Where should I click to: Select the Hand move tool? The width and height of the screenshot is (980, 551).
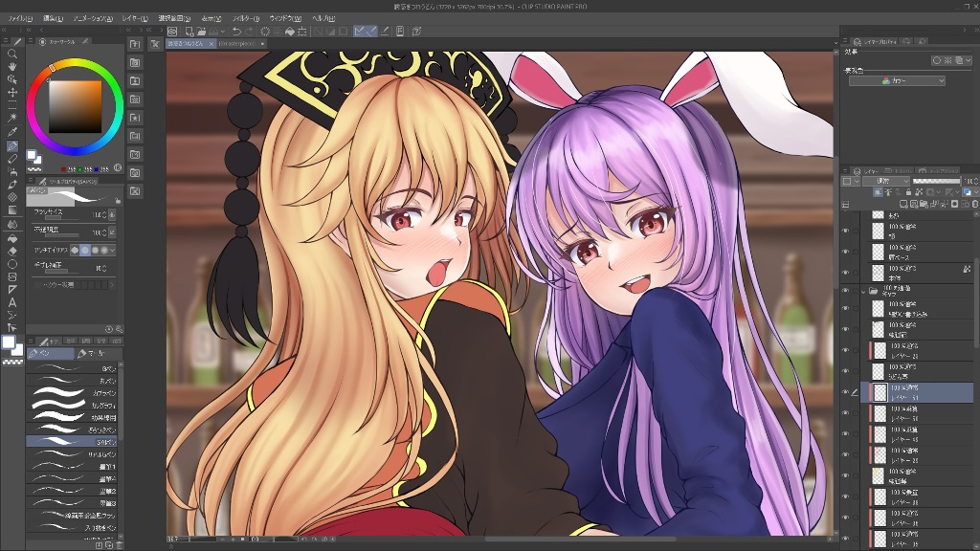point(11,67)
